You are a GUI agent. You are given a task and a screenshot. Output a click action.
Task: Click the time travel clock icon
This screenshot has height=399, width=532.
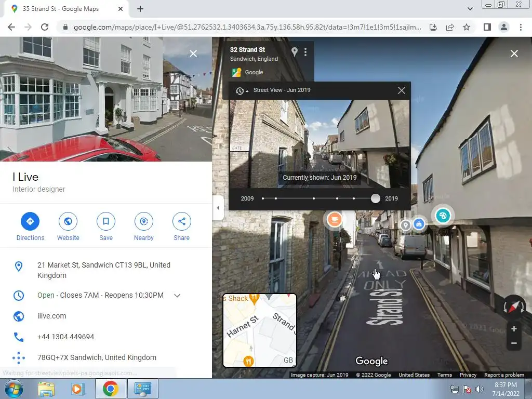tap(240, 90)
